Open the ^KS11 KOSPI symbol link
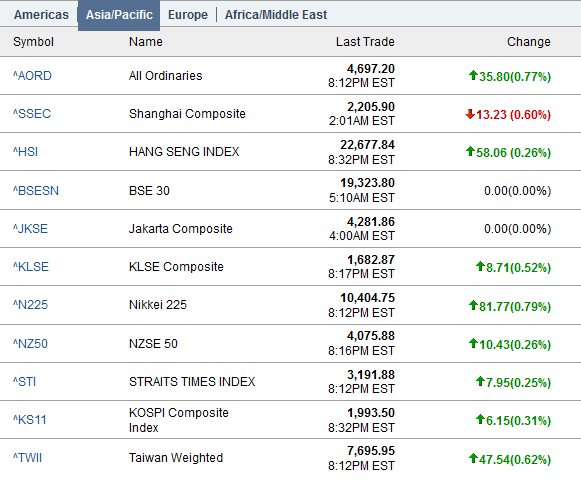This screenshot has height=483, width=581. [x=30, y=420]
